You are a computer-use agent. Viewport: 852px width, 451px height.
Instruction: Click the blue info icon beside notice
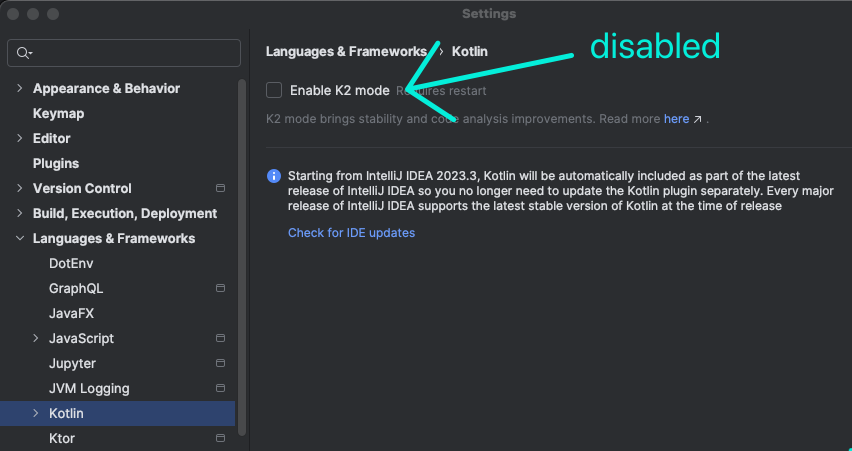pyautogui.click(x=274, y=176)
